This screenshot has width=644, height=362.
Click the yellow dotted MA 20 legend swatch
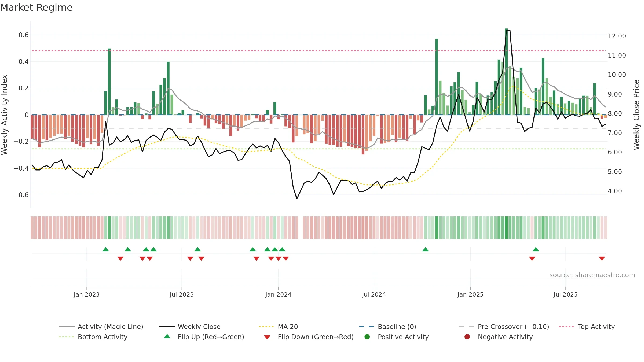click(266, 327)
